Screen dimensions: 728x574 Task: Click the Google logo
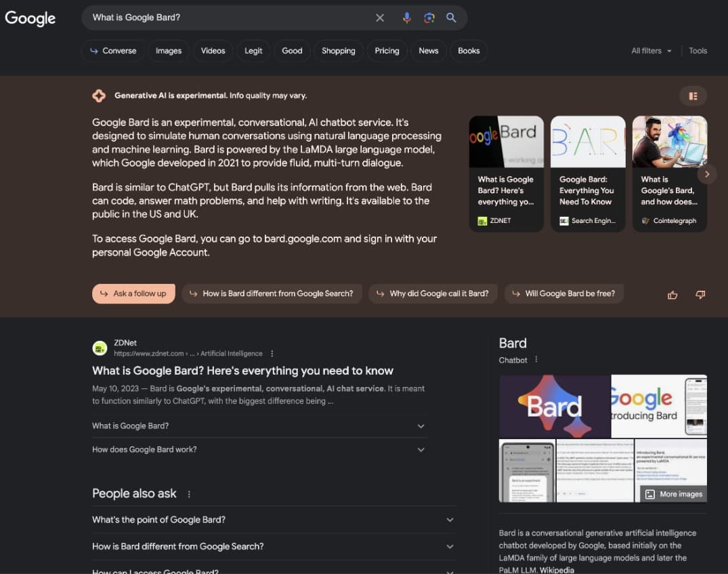click(x=30, y=18)
